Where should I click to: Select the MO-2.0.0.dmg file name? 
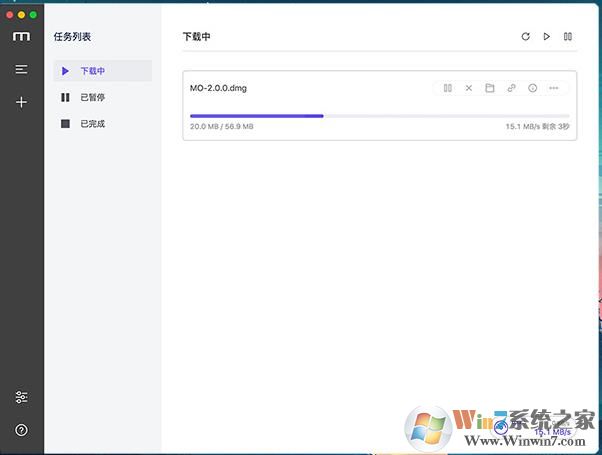[x=218, y=88]
